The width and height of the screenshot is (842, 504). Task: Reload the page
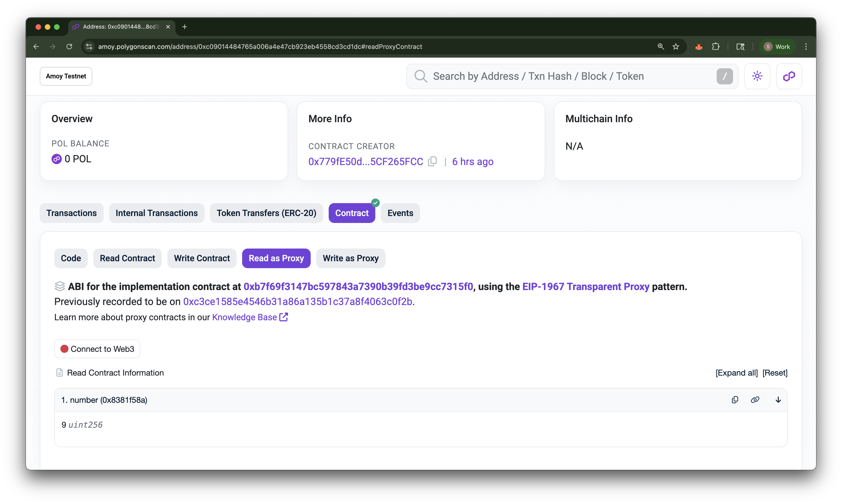[x=69, y=47]
